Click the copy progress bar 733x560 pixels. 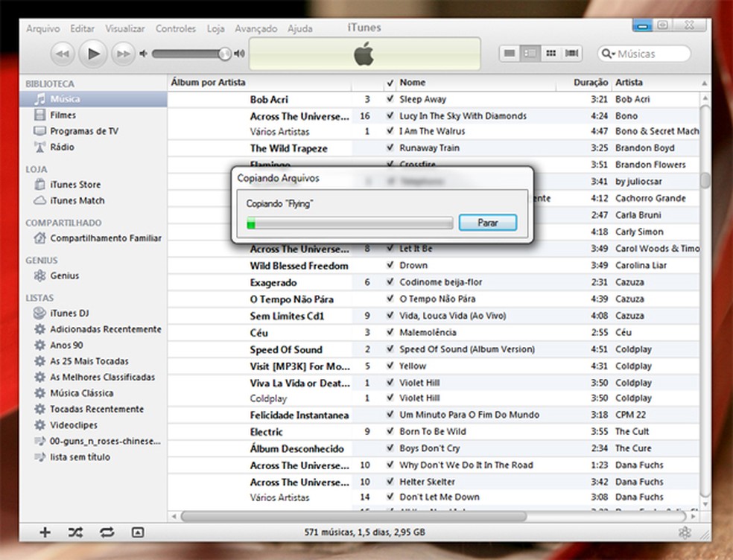click(349, 223)
